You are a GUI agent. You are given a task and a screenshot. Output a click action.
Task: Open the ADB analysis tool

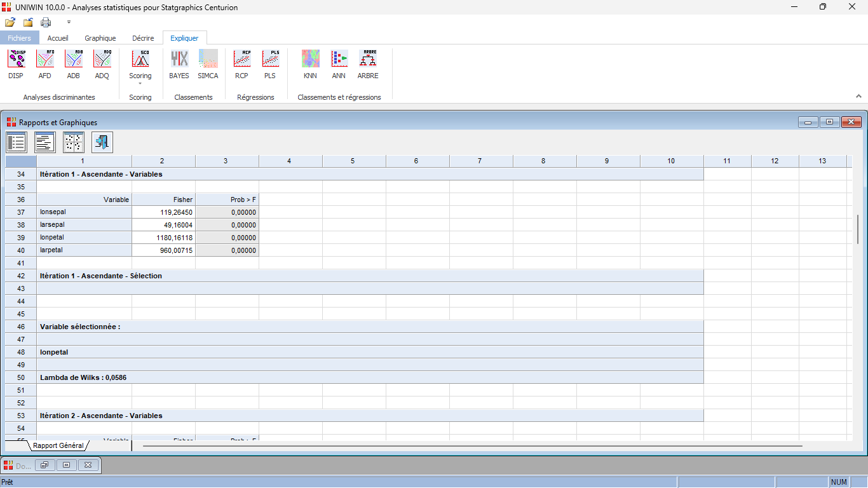(x=73, y=65)
